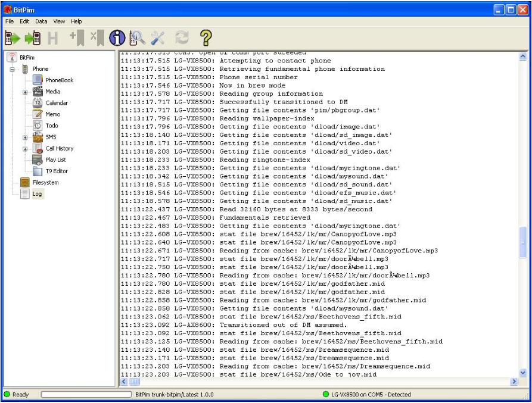Viewport: 532px width, 403px height.
Task: Select Play List in the tree
Action: click(x=55, y=160)
